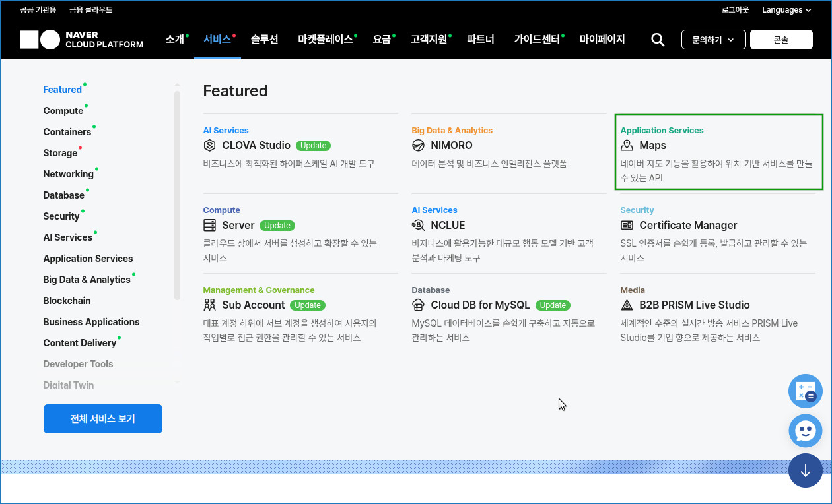The width and height of the screenshot is (832, 504).
Task: Select Business Applications in the sidebar
Action: tap(92, 322)
